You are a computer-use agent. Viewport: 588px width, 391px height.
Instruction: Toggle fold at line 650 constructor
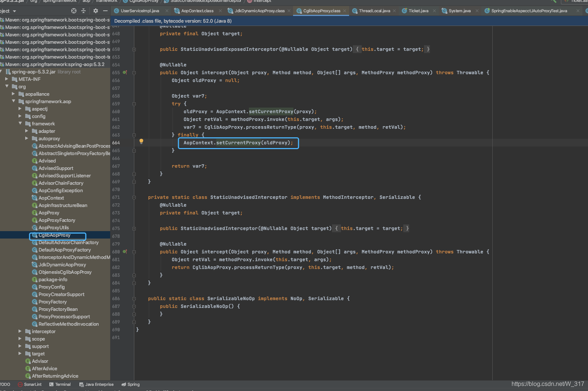(134, 49)
